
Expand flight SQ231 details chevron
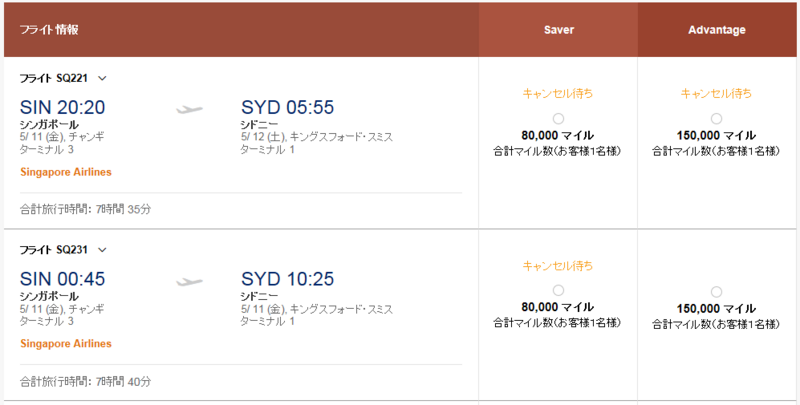point(102,250)
